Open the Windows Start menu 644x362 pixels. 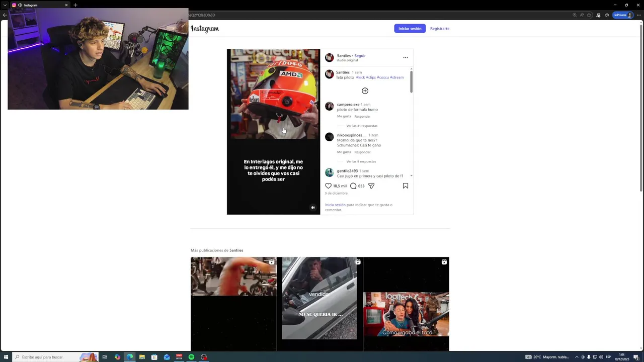(5, 357)
